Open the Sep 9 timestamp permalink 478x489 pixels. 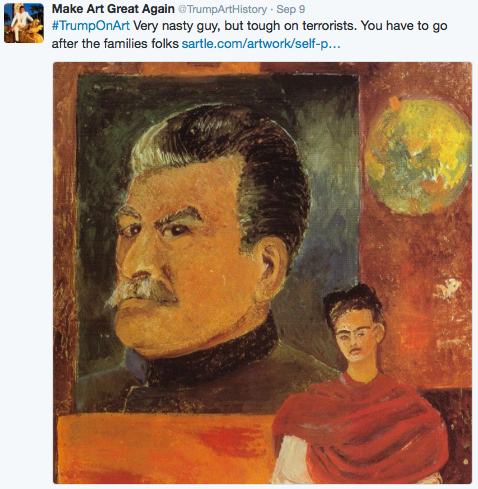291,10
